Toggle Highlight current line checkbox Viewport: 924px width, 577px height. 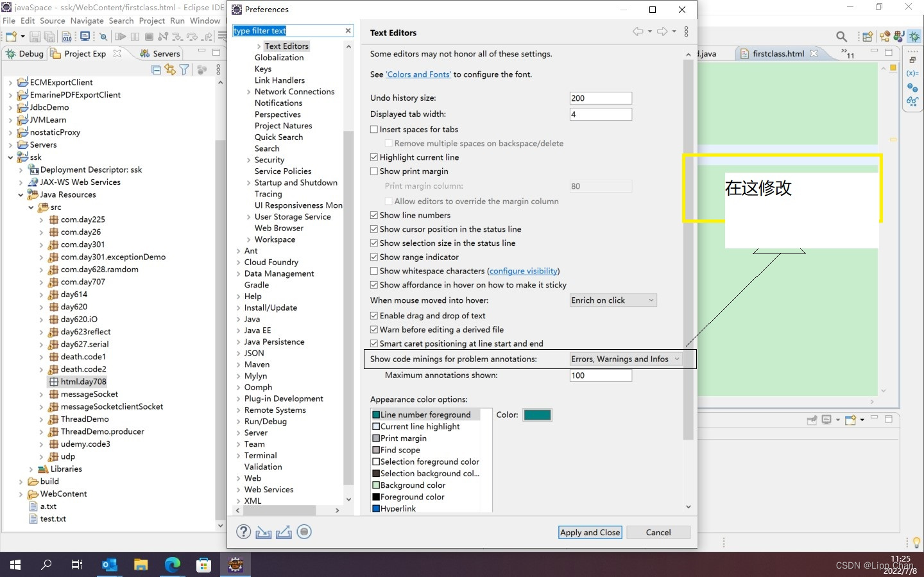click(374, 157)
